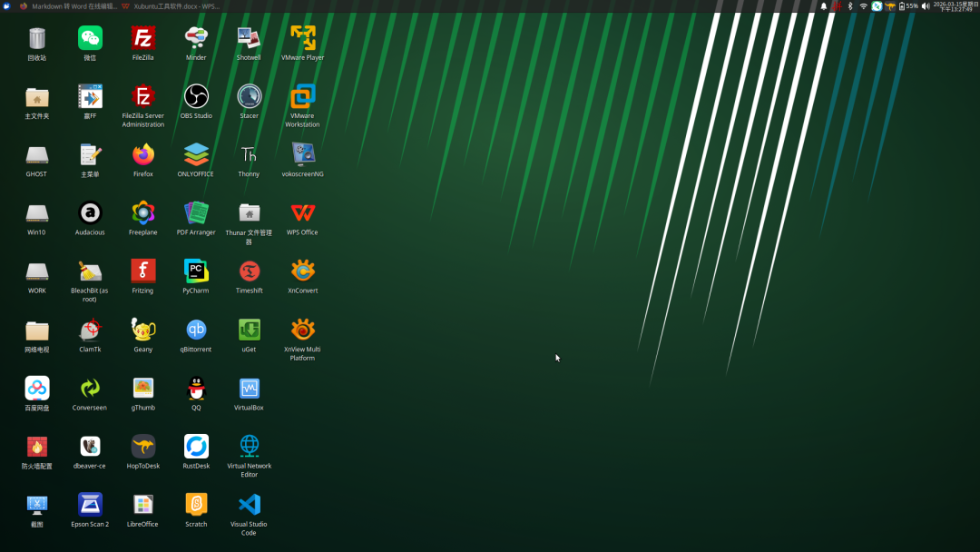Select the 网络电视 folder icon

pos(37,336)
